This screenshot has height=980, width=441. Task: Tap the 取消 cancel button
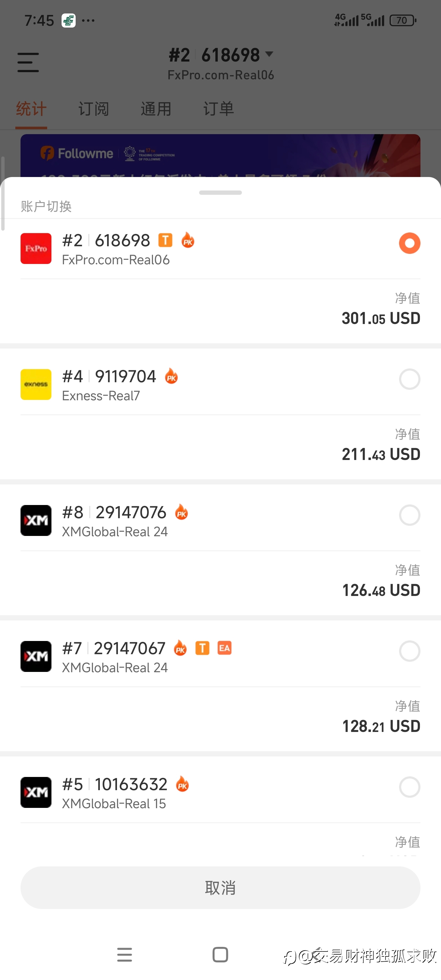coord(220,888)
